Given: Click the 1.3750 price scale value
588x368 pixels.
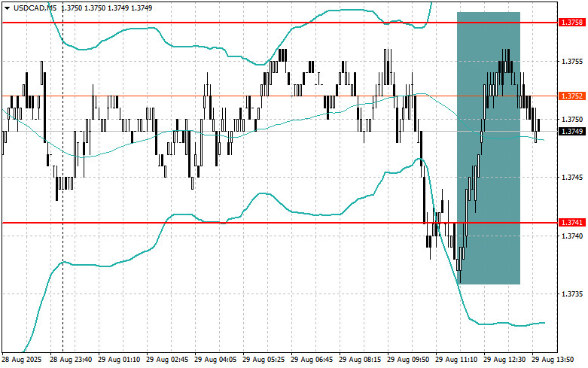Looking at the screenshot, I should click(572, 119).
